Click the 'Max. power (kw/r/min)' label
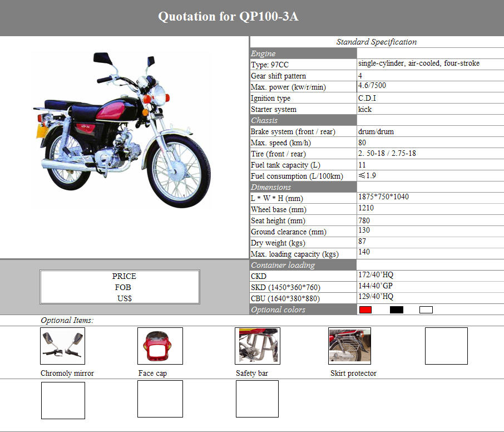The image size is (504, 432). 288,87
